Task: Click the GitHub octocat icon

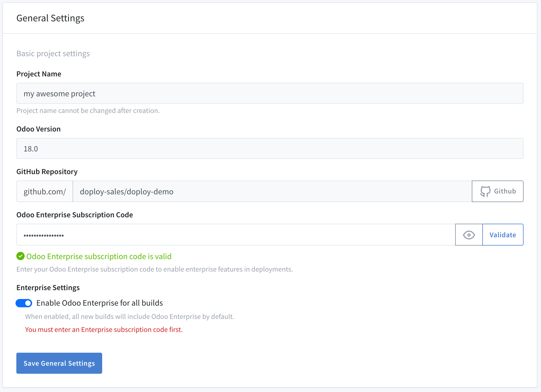Action: coord(485,191)
